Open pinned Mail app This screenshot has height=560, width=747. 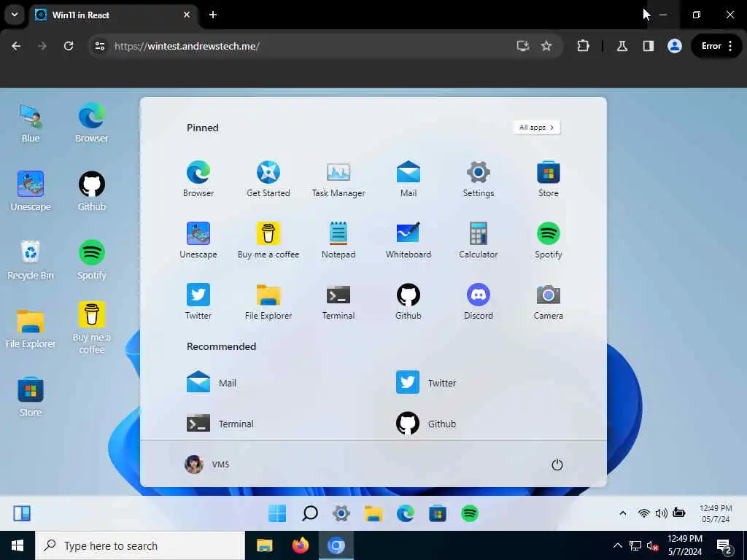click(409, 179)
